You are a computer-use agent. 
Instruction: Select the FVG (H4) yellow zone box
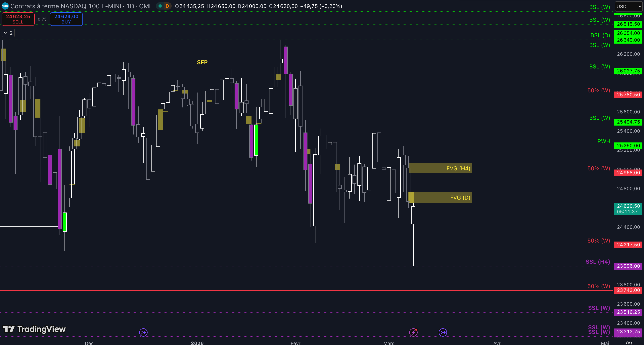[x=440, y=168]
